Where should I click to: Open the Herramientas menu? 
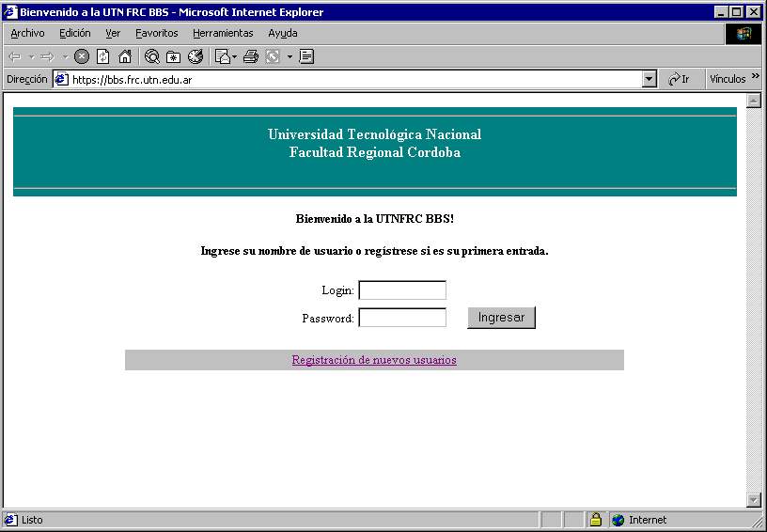223,33
